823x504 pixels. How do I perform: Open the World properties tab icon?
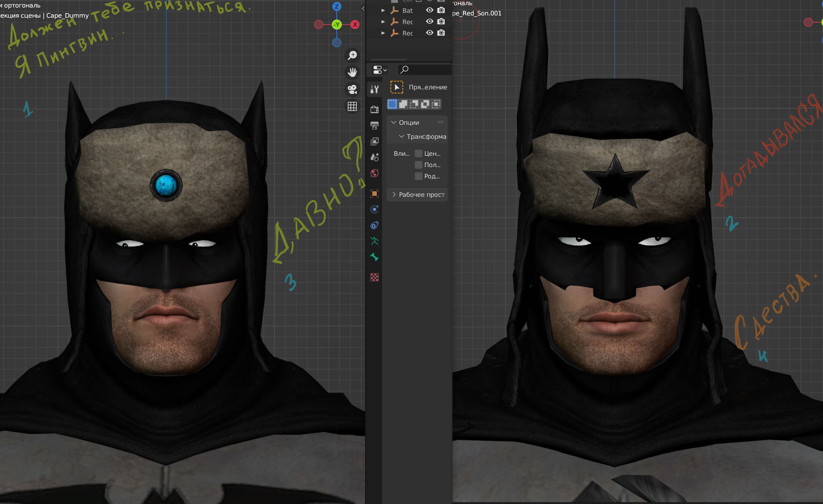[x=375, y=173]
